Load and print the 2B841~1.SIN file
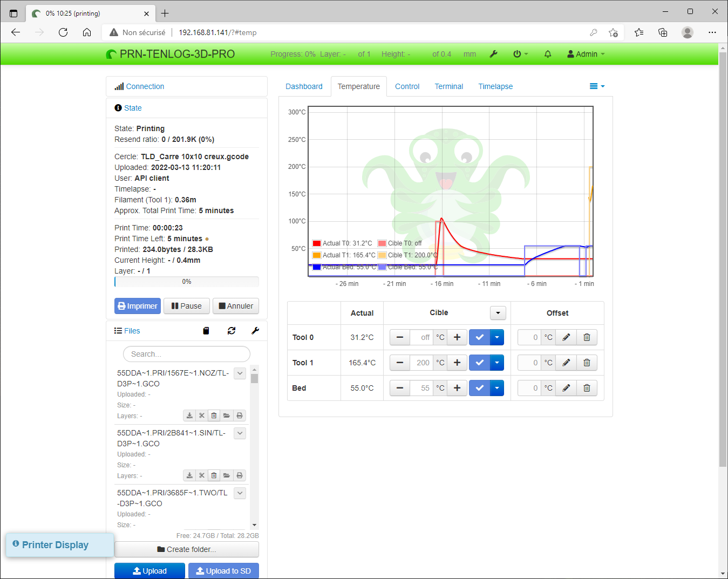 (240, 475)
